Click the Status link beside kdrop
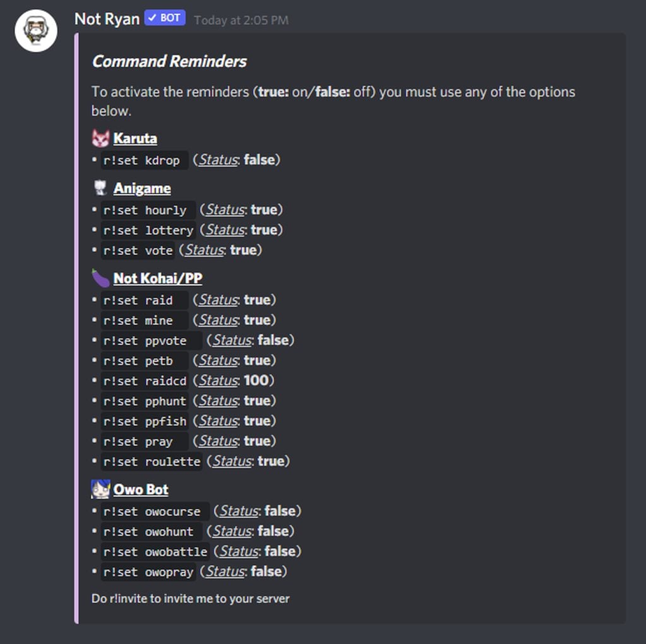 click(x=218, y=160)
